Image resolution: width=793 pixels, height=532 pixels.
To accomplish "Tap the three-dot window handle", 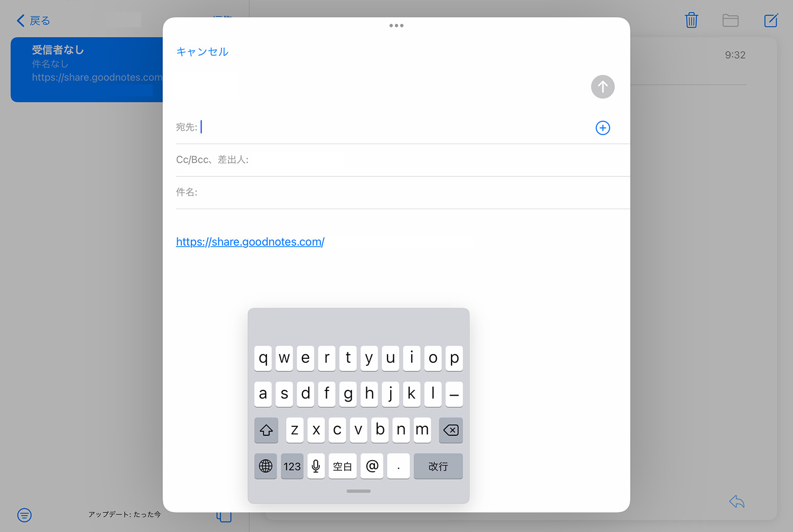I will point(396,25).
